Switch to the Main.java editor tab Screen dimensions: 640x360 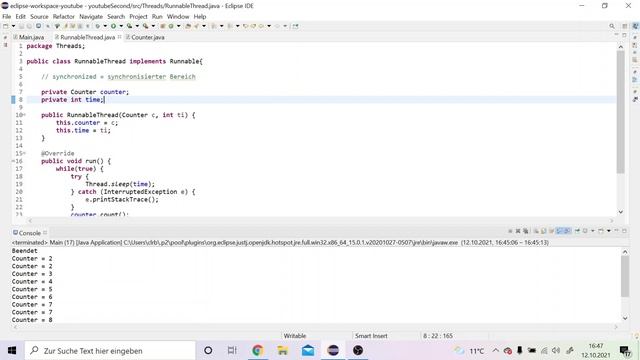(x=28, y=37)
